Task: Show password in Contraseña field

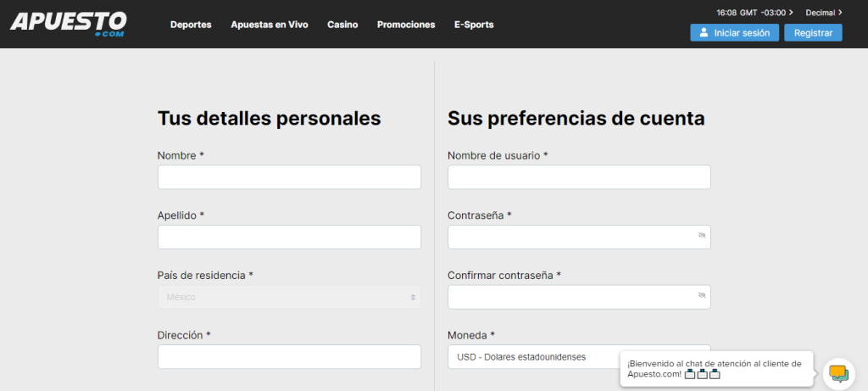Action: pyautogui.click(x=701, y=236)
